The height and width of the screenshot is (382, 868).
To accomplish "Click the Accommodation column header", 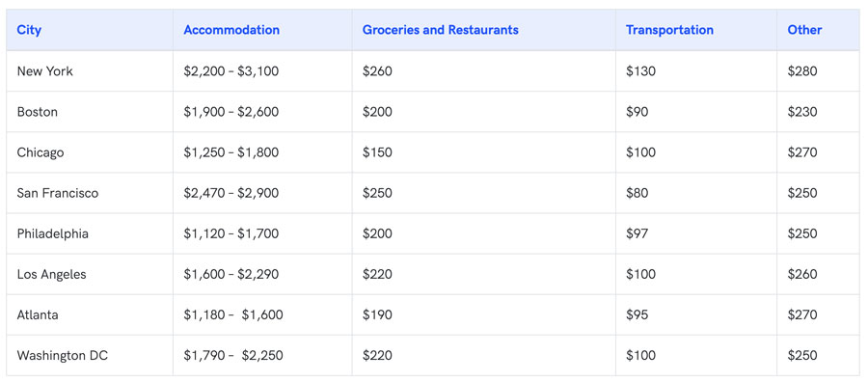I will click(x=231, y=30).
